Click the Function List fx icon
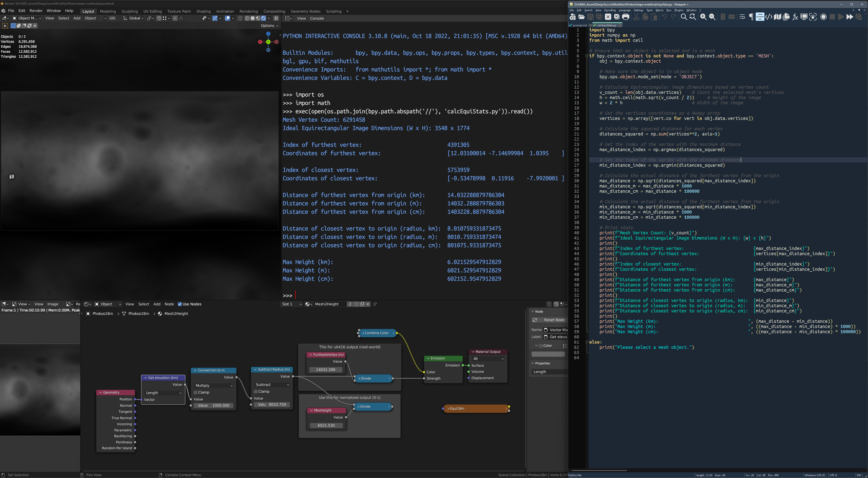 [x=795, y=17]
